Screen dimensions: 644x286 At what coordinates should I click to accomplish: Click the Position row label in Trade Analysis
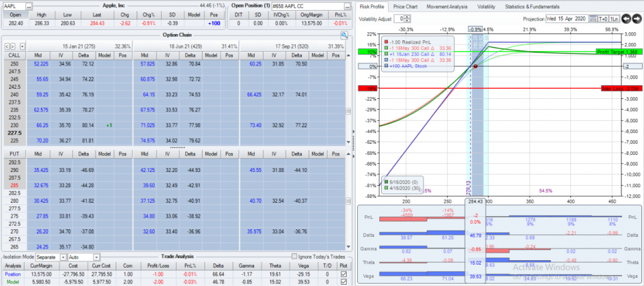pyautogui.click(x=13, y=273)
